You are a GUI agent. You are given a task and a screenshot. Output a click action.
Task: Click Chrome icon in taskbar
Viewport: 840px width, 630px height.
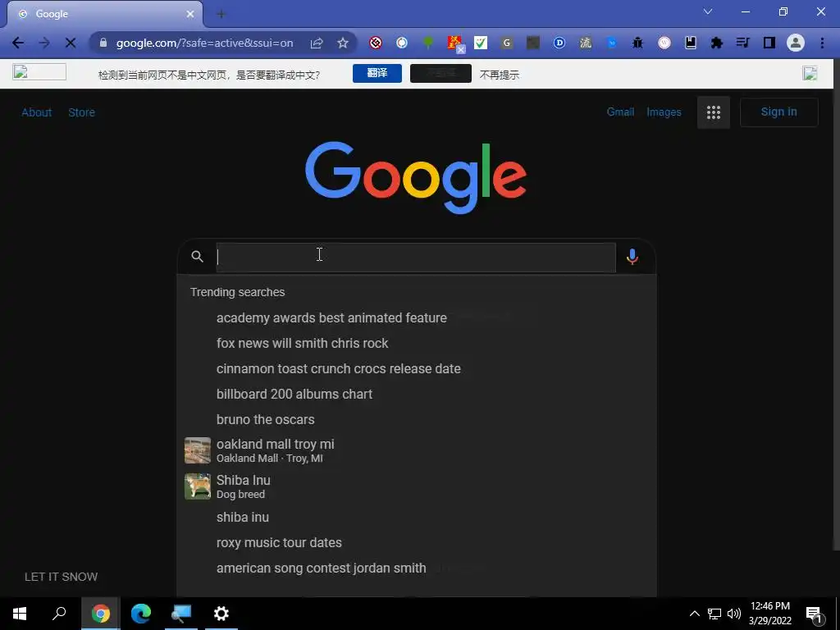click(x=100, y=614)
